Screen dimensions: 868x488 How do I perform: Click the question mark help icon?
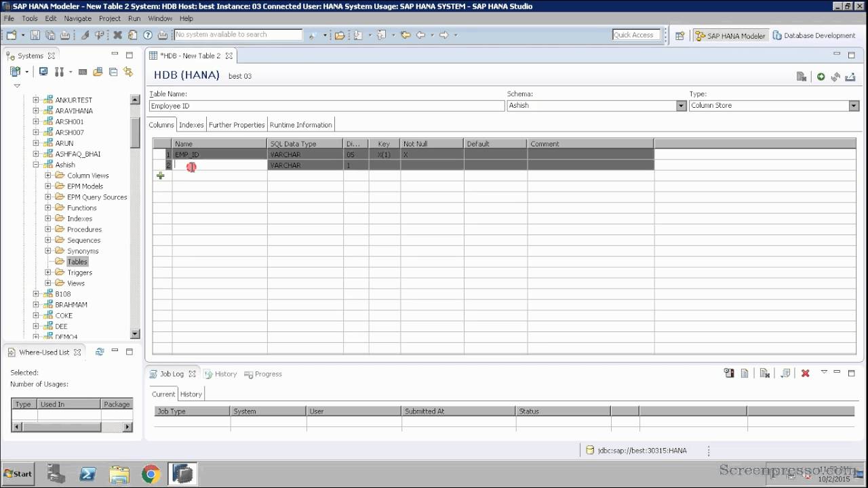[x=148, y=35]
